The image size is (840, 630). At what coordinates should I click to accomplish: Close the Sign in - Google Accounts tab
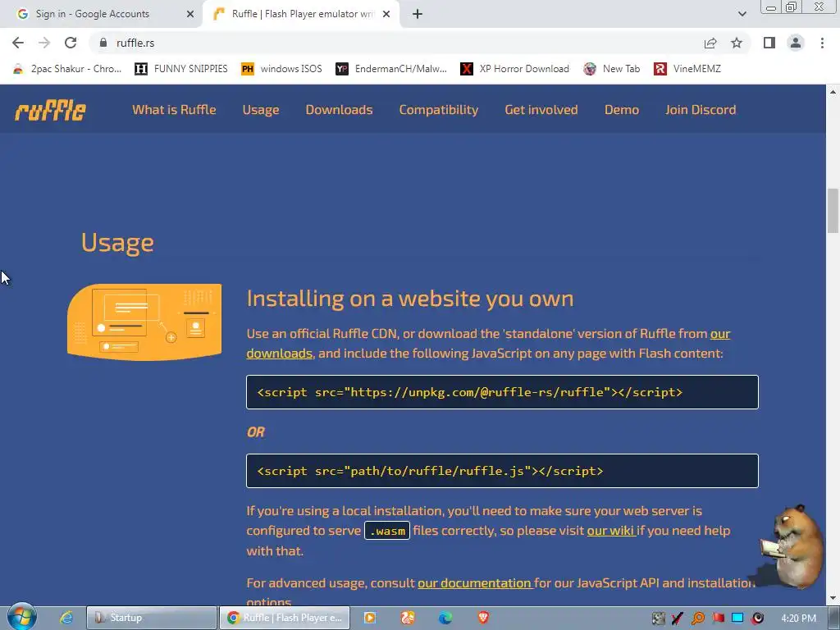190,14
